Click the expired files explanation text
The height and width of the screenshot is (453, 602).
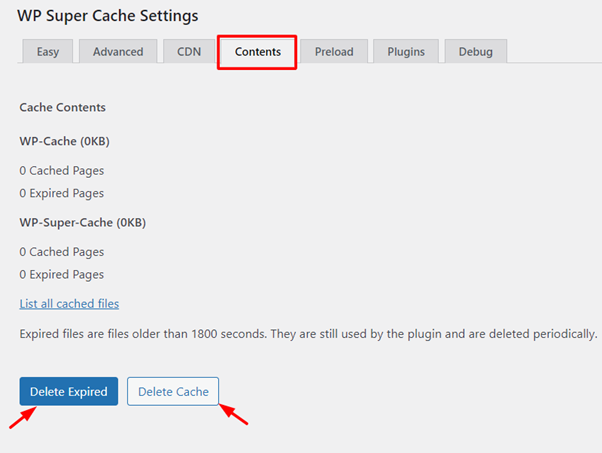pos(308,333)
